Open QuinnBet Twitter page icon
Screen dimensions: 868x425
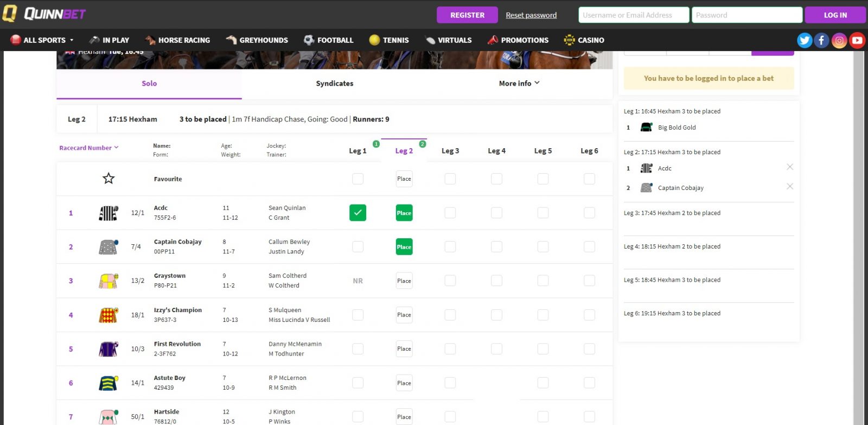(x=804, y=40)
